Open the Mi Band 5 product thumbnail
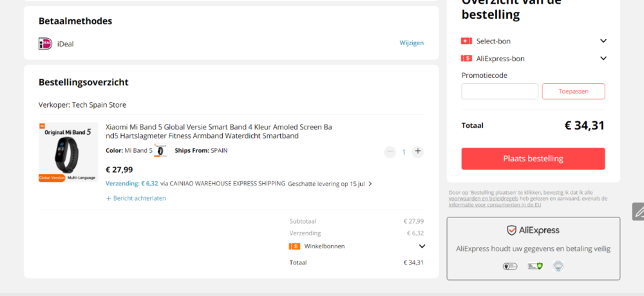Screen dimensions: 644x296 68,152
